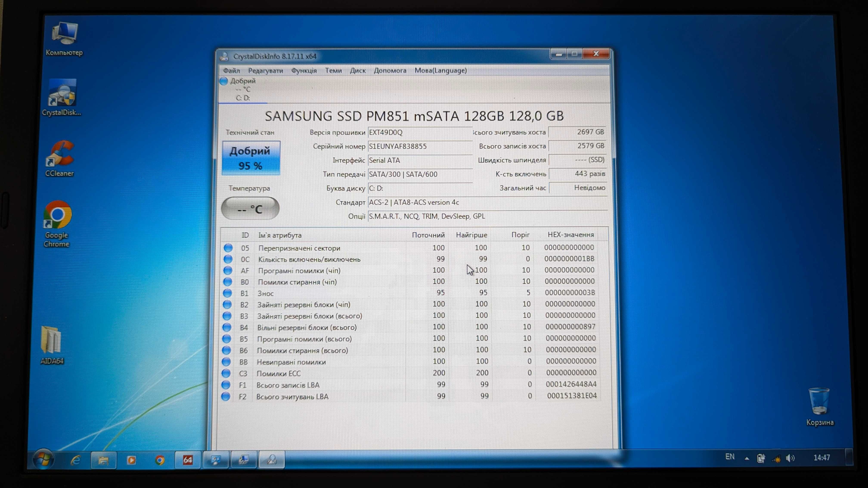
Task: Click the HEX-значення column header
Action: tap(570, 234)
